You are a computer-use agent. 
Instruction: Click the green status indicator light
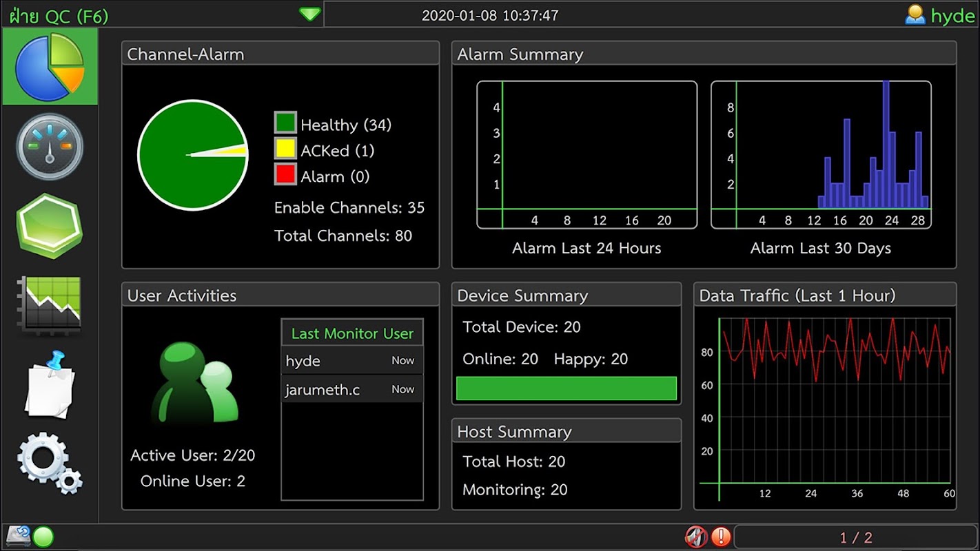(x=43, y=537)
